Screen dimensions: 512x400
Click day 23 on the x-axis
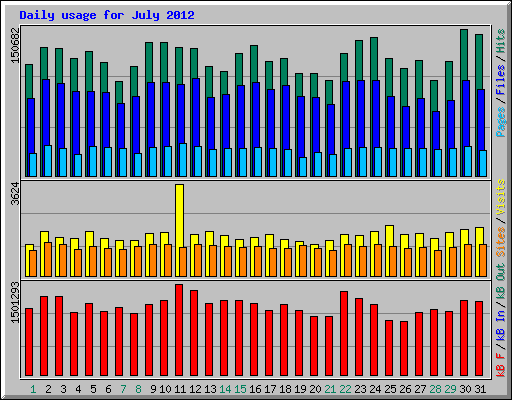[x=360, y=389]
